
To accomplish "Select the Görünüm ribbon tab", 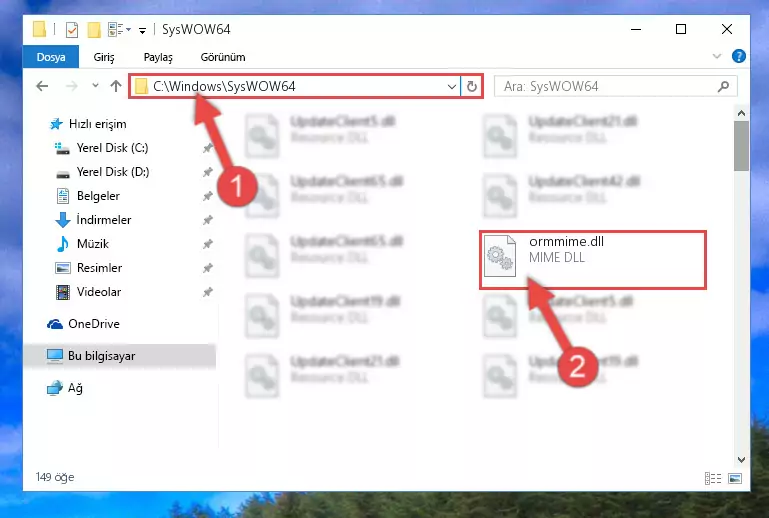I will (223, 57).
